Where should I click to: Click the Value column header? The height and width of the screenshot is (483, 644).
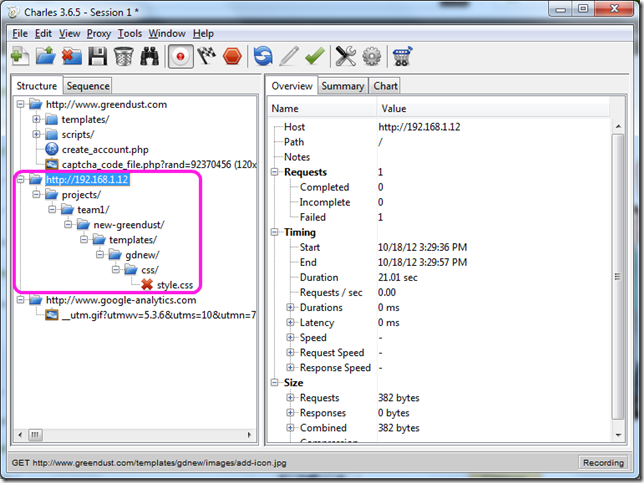(x=493, y=108)
